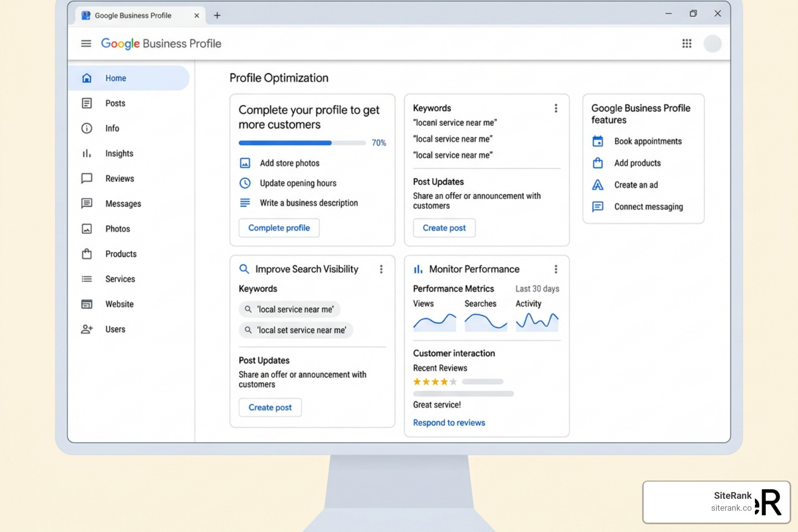Click the profile completion progress bar
Image resolution: width=798 pixels, height=532 pixels.
tap(302, 143)
